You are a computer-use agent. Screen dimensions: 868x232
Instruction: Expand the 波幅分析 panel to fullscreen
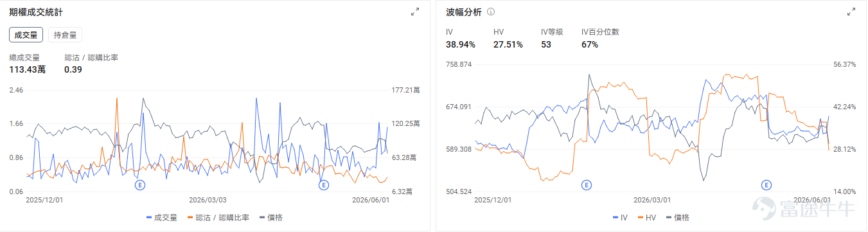[x=851, y=12]
